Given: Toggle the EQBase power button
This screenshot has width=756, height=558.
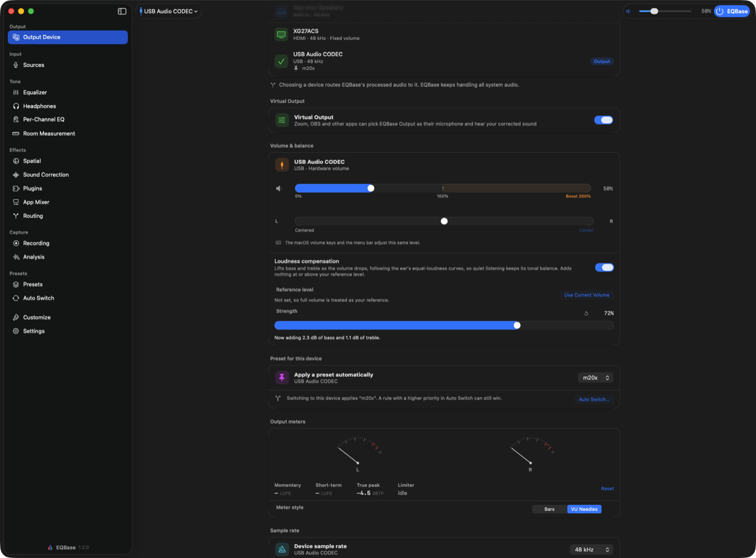Looking at the screenshot, I should [732, 11].
